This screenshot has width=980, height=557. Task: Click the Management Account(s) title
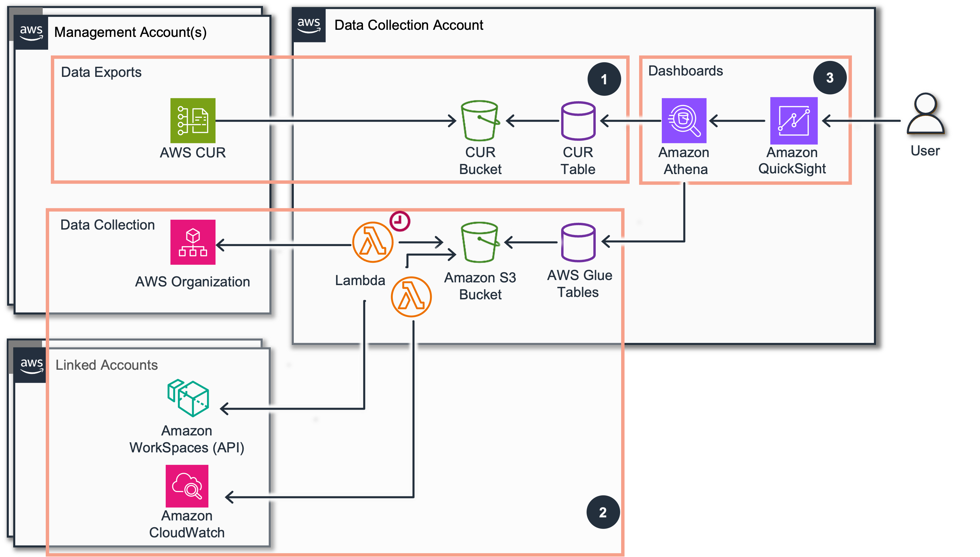(x=130, y=32)
